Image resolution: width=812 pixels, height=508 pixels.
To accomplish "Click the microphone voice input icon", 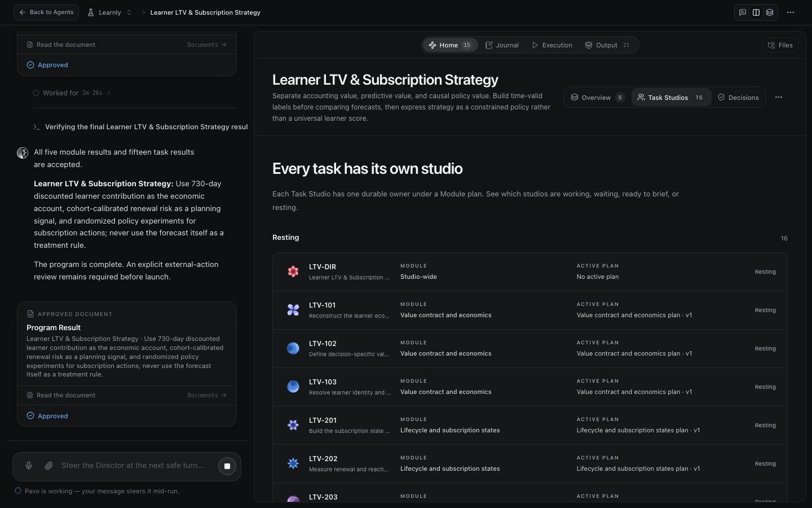I will (x=29, y=466).
